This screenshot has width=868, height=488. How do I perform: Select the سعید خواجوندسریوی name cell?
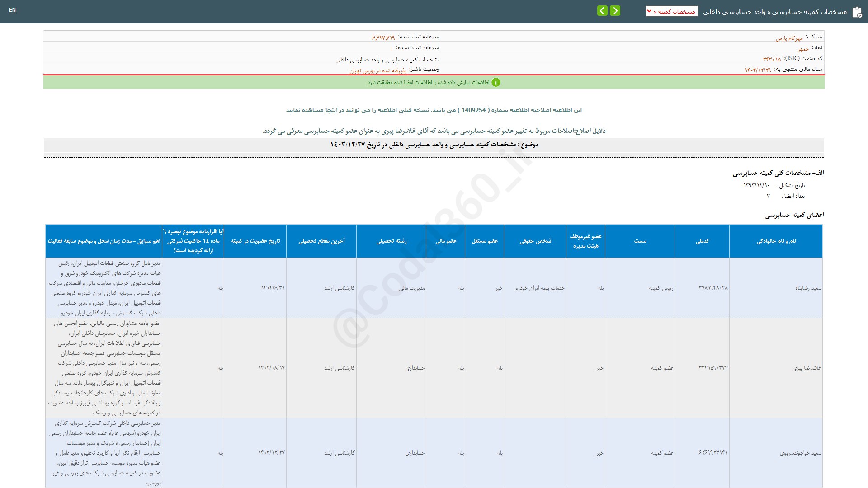pos(800,453)
